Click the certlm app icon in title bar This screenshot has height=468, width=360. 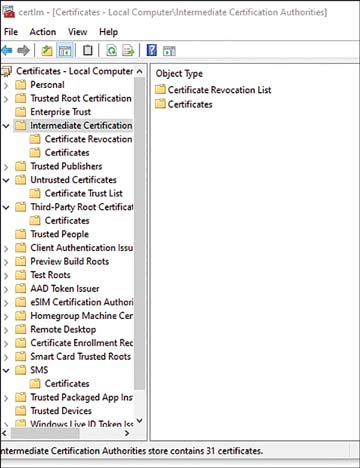click(8, 12)
